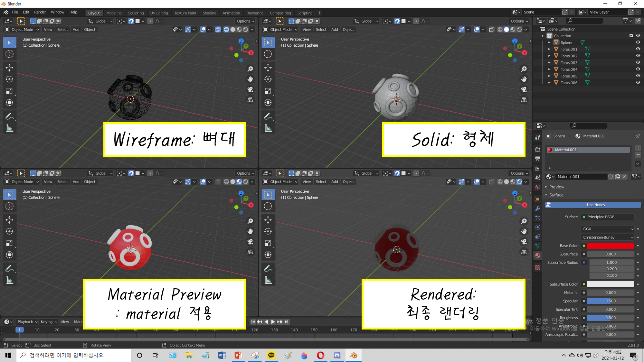Open the GGX distribution dropdown
The width and height of the screenshot is (644, 362).
[608, 229]
